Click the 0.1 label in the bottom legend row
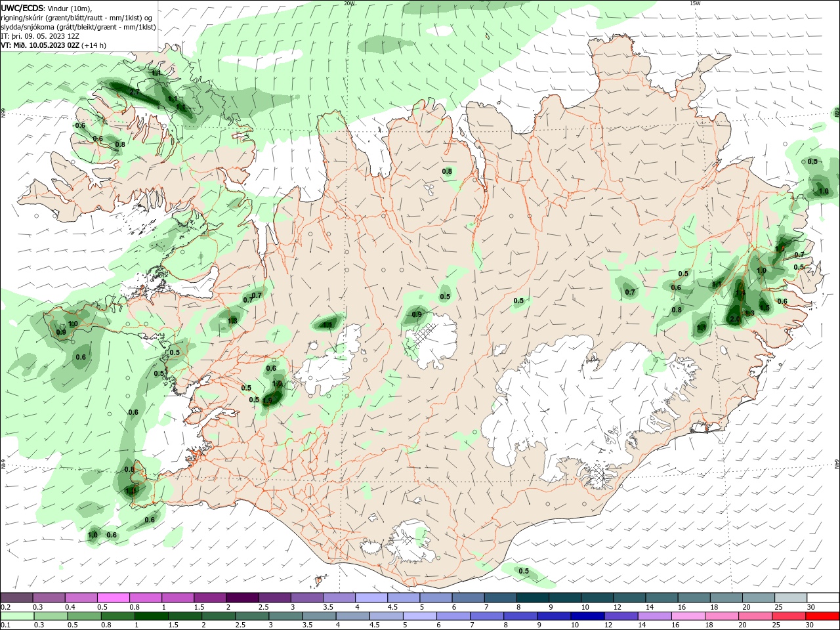Image resolution: width=840 pixels, height=630 pixels. tap(6, 625)
